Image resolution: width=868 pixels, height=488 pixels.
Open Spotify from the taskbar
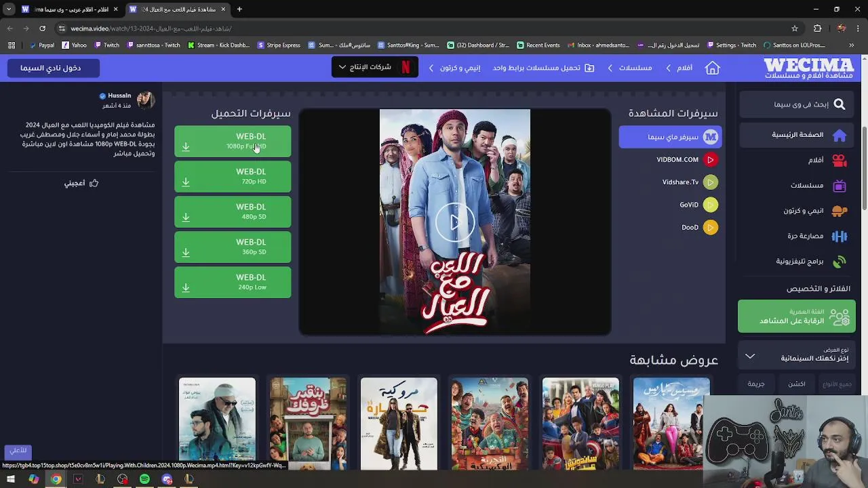pyautogui.click(x=144, y=480)
